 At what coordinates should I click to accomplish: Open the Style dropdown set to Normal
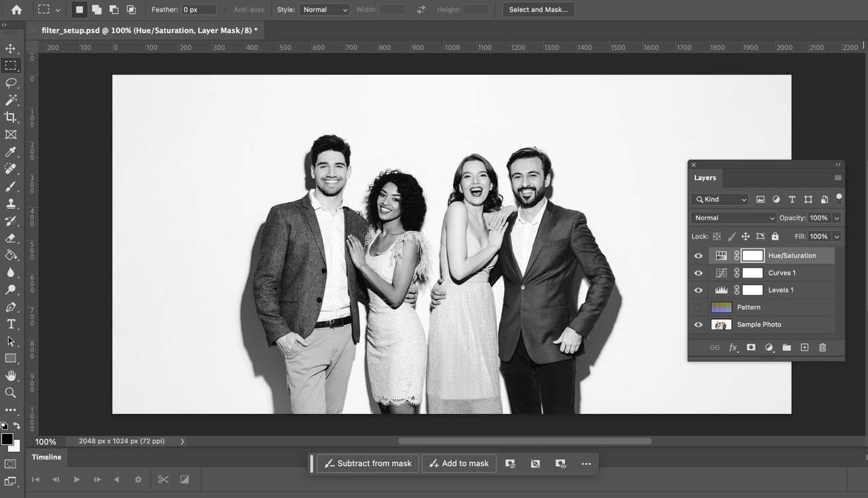point(325,9)
